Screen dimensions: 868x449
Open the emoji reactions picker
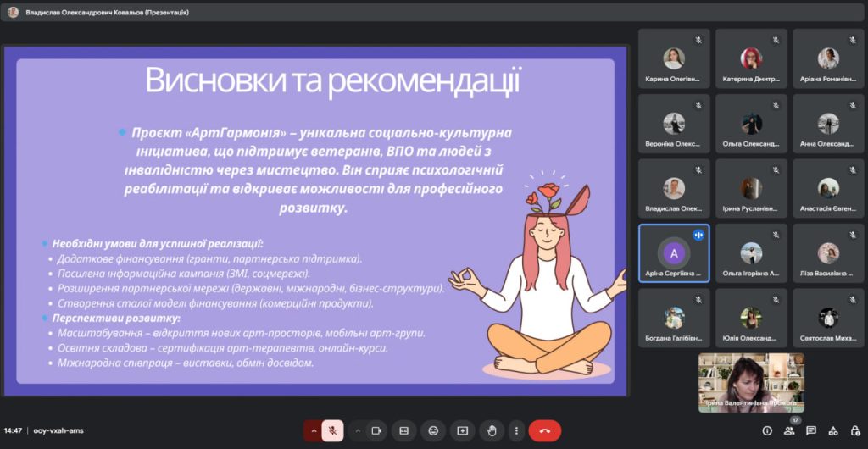433,430
